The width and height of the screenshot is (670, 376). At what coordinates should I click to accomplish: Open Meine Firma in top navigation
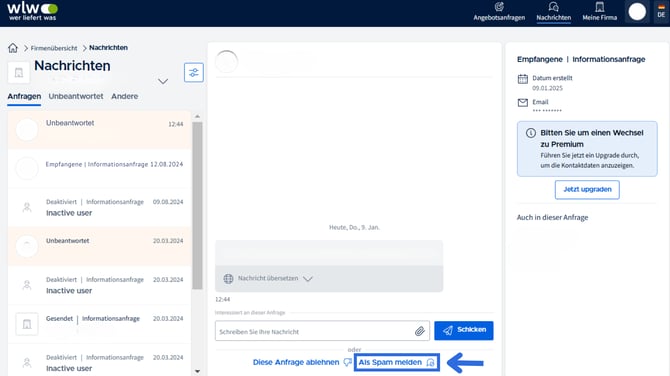pos(599,12)
